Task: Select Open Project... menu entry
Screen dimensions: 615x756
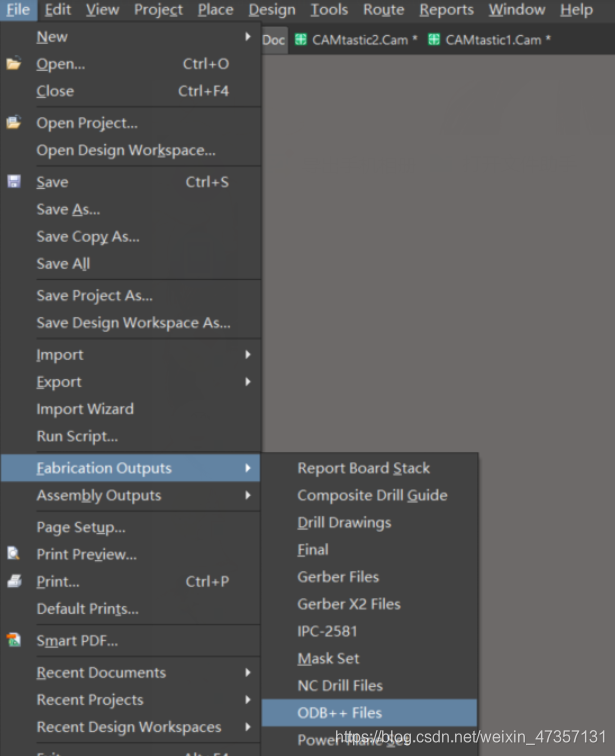Action: (x=131, y=123)
